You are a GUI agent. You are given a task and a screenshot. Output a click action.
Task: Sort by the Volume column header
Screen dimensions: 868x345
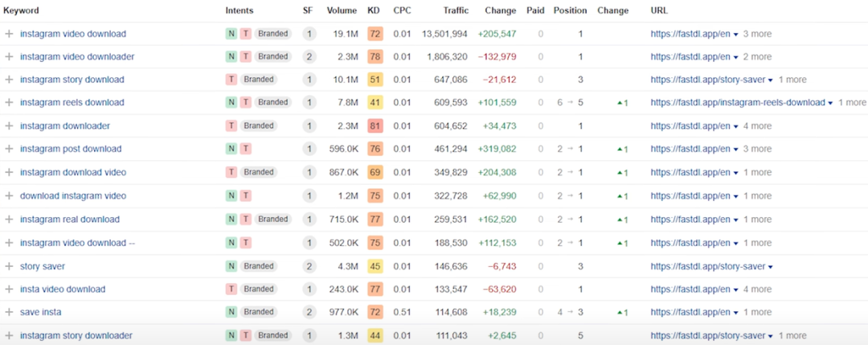[342, 10]
